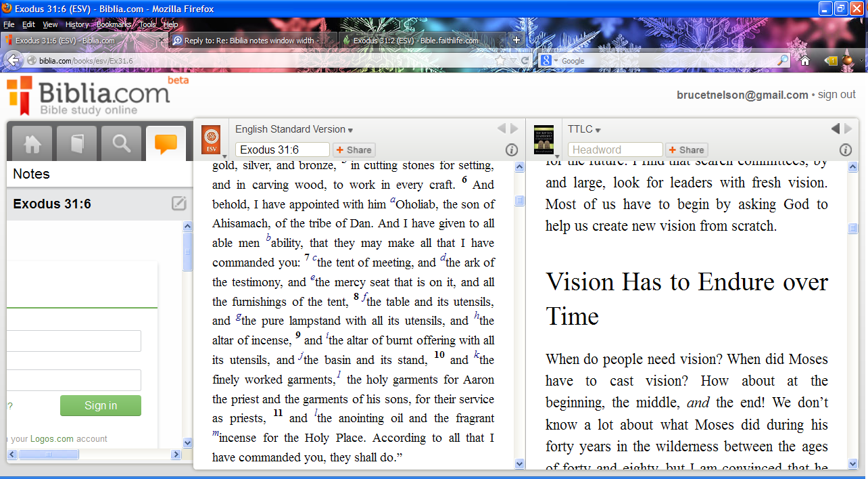Viewport: 868px width, 479px height.
Task: Click second empty login field in Notes panel
Action: pyautogui.click(x=74, y=380)
